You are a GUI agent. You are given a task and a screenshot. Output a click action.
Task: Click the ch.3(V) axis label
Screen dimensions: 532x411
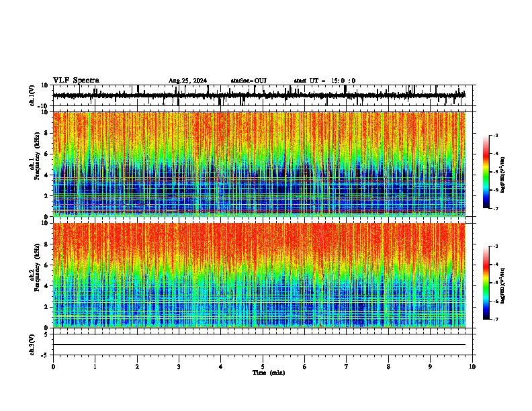tap(32, 345)
